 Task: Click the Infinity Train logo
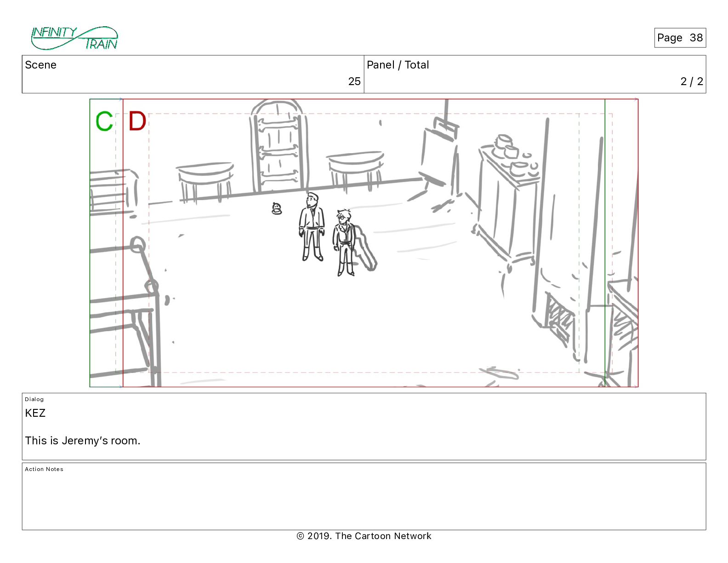[x=74, y=38]
